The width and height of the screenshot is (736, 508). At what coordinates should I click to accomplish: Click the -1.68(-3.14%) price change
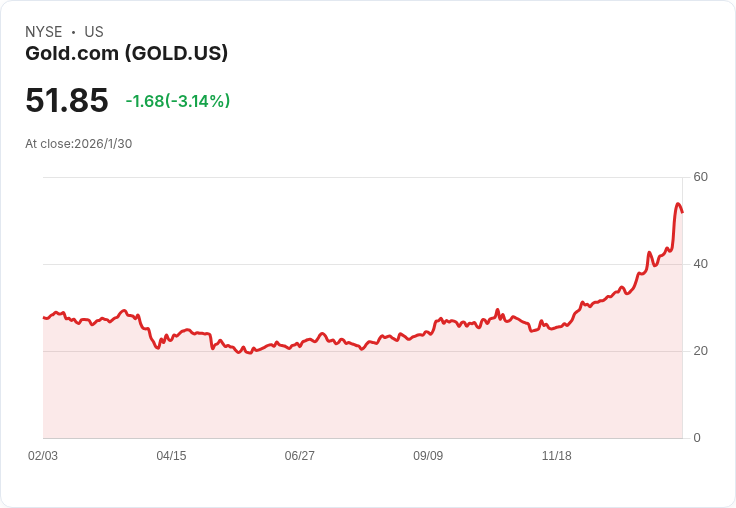point(178,101)
